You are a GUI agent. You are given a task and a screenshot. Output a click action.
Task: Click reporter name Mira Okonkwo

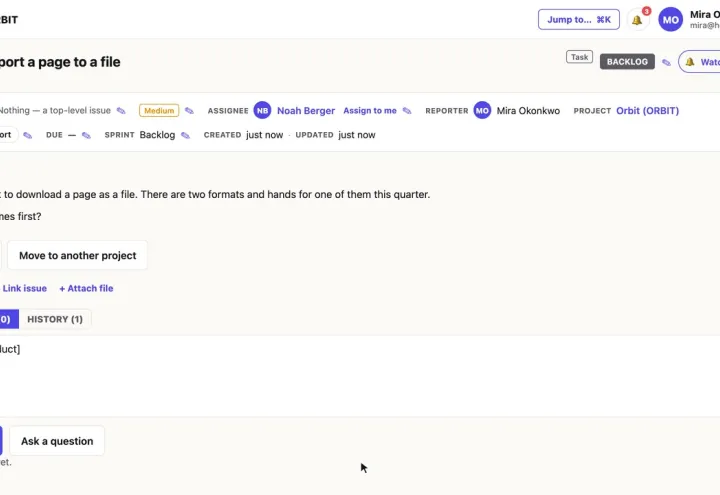(x=528, y=111)
